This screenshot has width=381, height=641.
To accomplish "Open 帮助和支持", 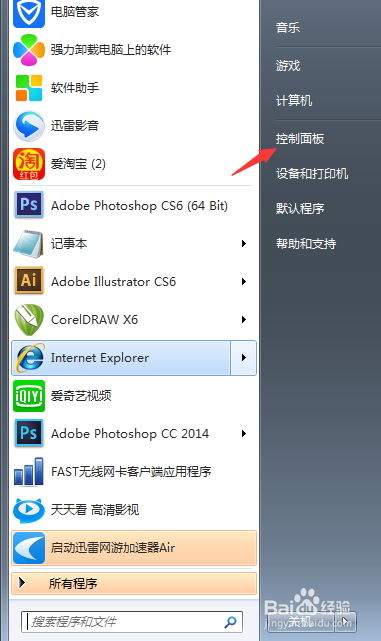I will pos(306,244).
